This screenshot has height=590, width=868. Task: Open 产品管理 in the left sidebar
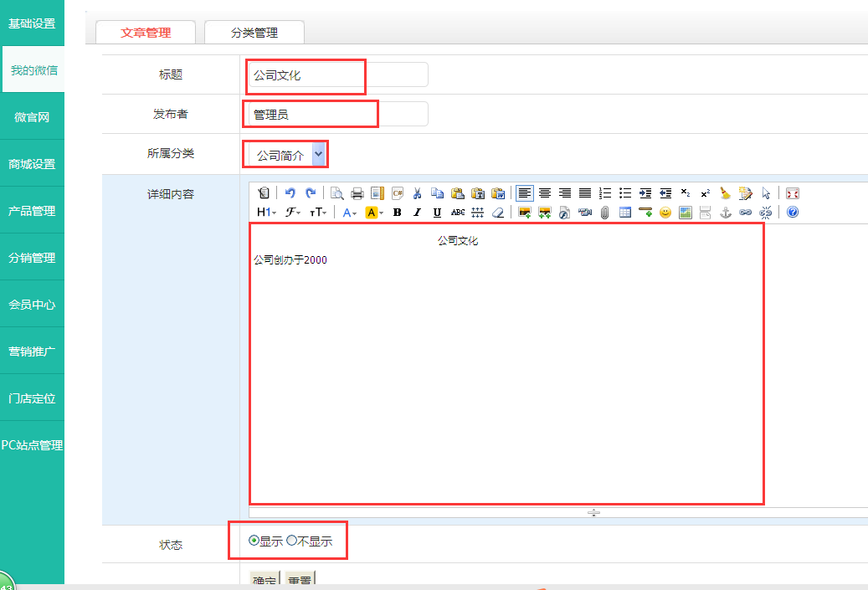[x=32, y=211]
